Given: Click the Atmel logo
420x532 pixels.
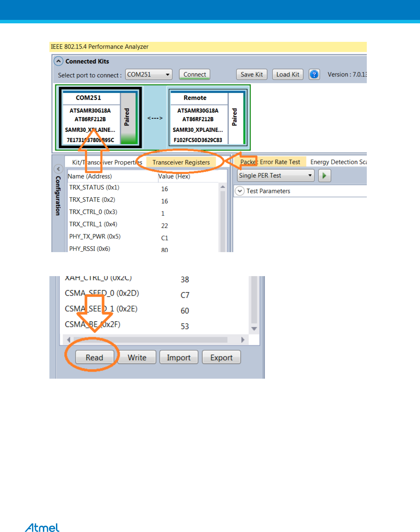Looking at the screenshot, I should [x=42, y=528].
